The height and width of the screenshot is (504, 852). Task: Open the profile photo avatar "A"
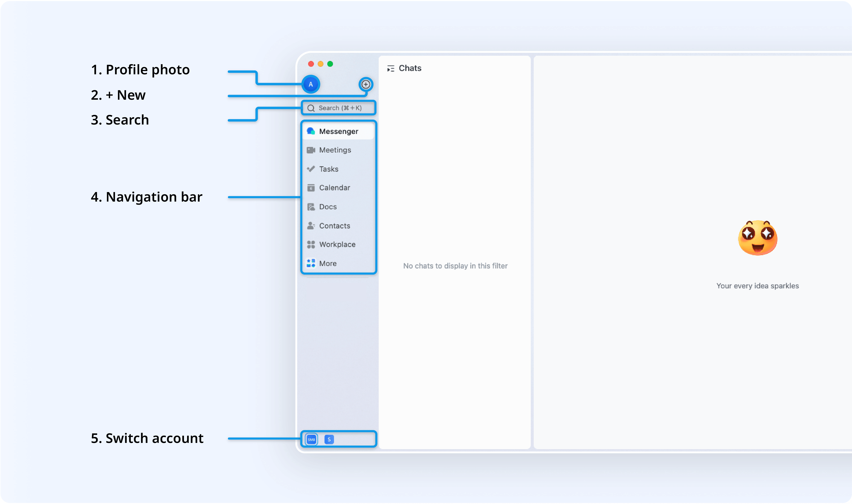(311, 84)
